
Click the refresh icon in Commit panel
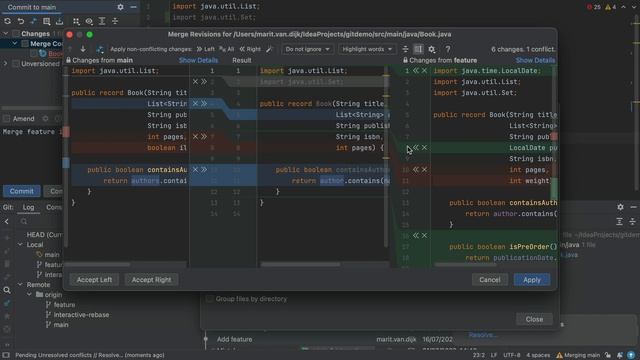7,21
